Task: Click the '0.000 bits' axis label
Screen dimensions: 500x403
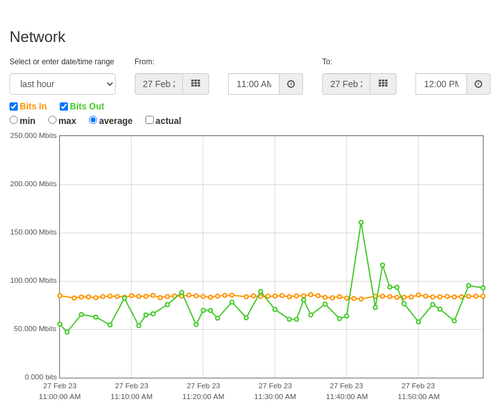Action: coord(41,377)
